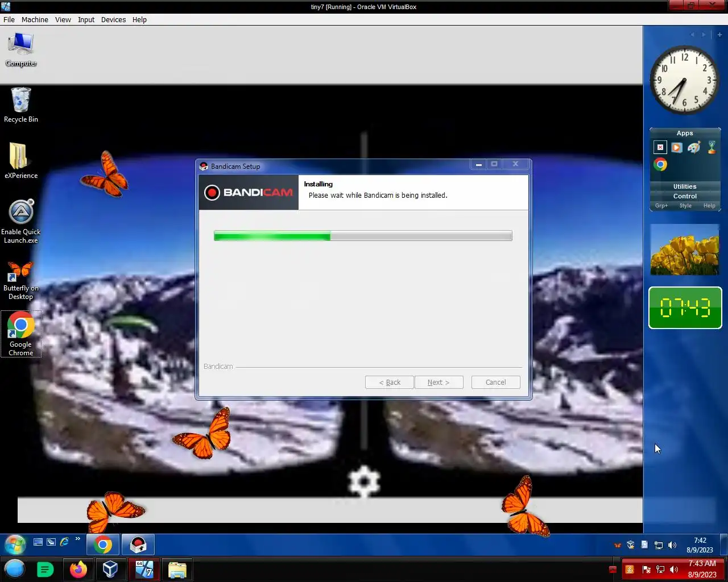Image resolution: width=728 pixels, height=582 pixels.
Task: Click Help in the launcher gadget
Action: click(709, 206)
